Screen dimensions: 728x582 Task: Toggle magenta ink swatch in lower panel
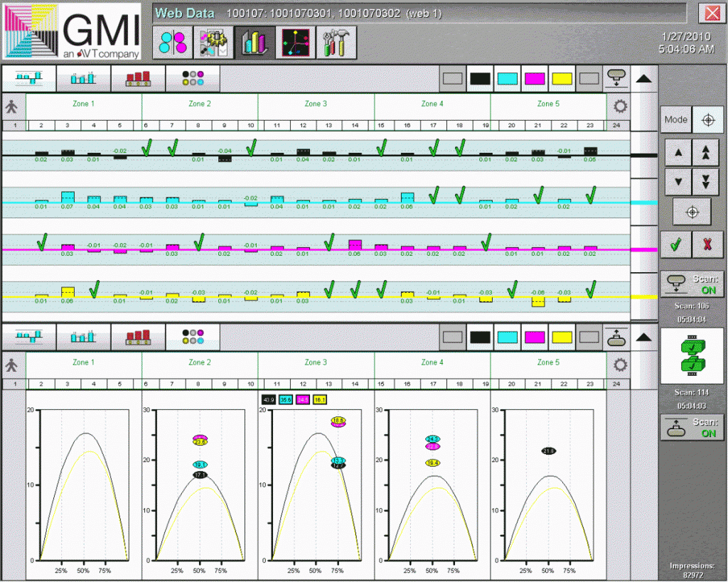pyautogui.click(x=535, y=337)
